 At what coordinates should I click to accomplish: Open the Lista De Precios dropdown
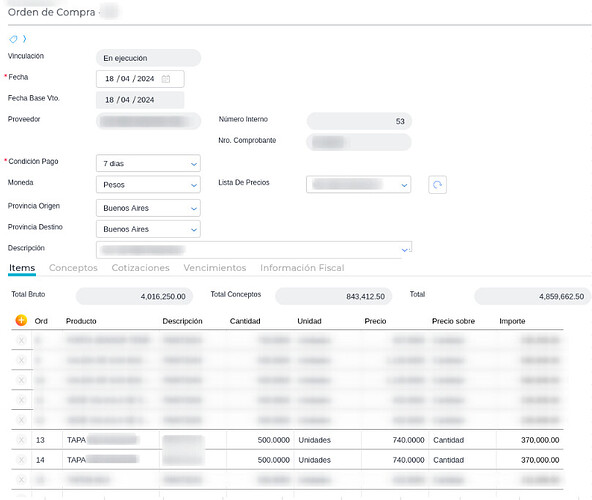[358, 185]
